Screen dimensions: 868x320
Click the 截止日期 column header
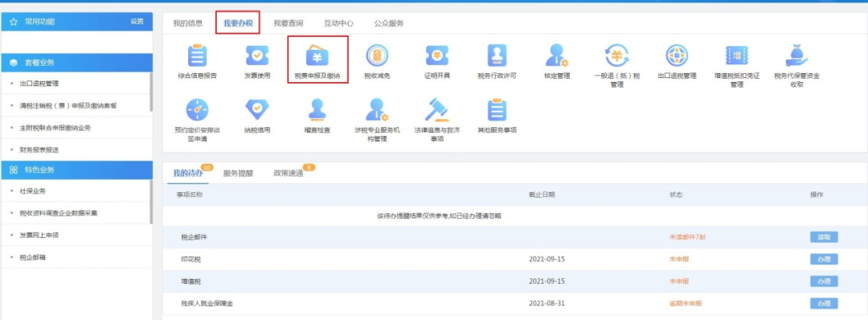(542, 195)
